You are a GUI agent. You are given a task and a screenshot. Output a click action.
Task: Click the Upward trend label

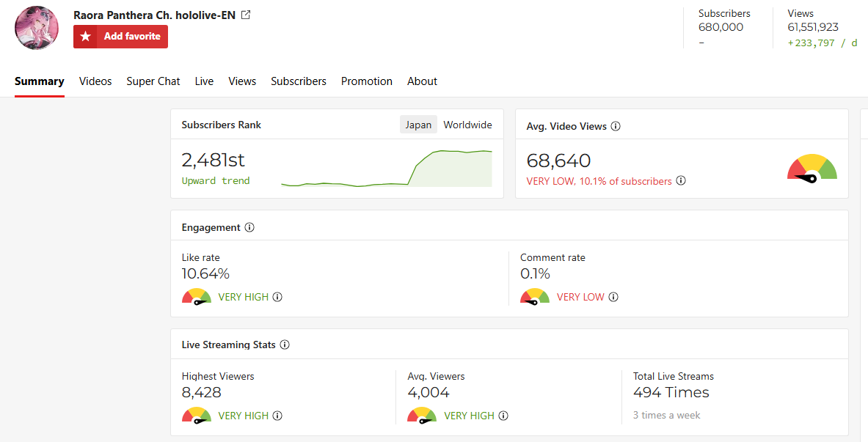pyautogui.click(x=216, y=181)
